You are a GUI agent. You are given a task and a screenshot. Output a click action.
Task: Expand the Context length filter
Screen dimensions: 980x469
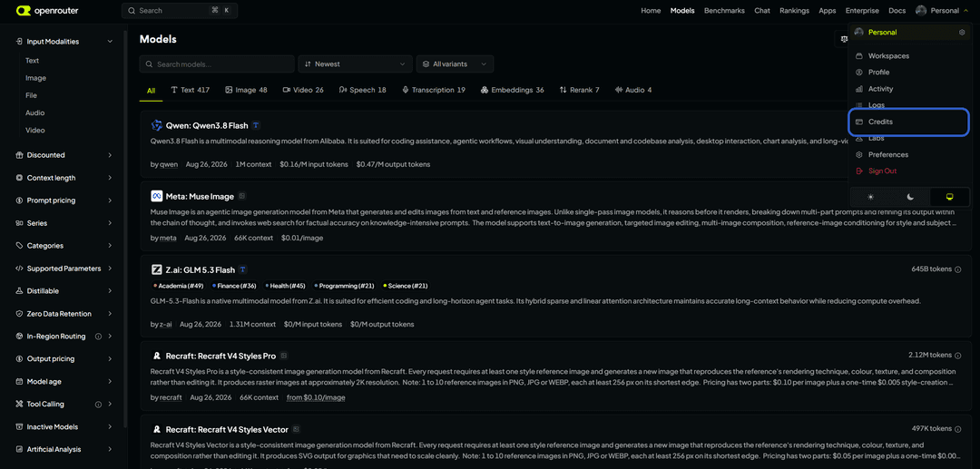pos(64,178)
